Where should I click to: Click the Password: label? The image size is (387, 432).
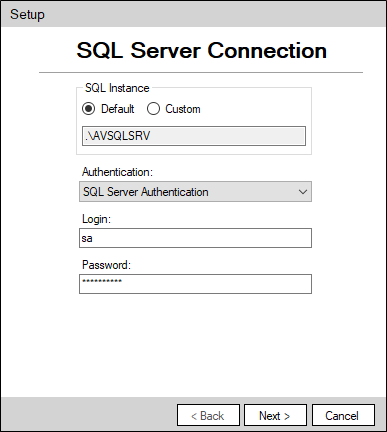106,265
